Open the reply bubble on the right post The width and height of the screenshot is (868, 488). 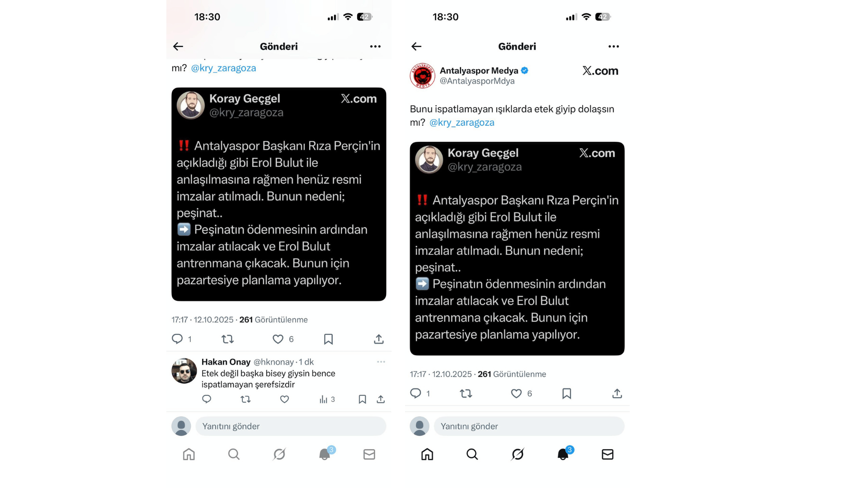415,393
